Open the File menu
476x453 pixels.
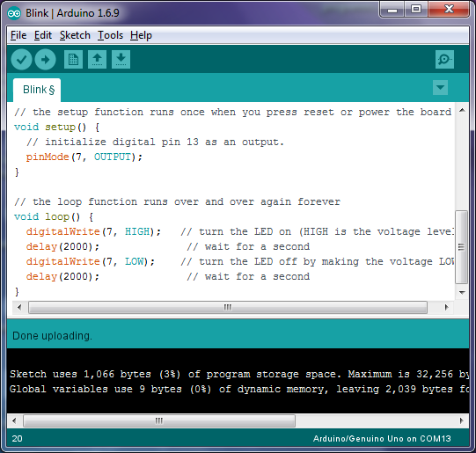(x=18, y=35)
